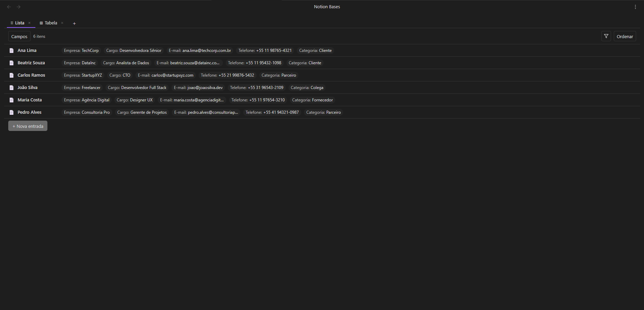Click the + Nova entrada button
The image size is (644, 310).
(x=27, y=126)
